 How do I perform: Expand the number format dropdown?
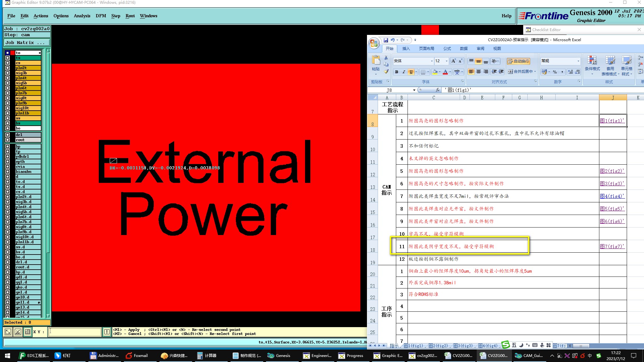[x=578, y=61]
